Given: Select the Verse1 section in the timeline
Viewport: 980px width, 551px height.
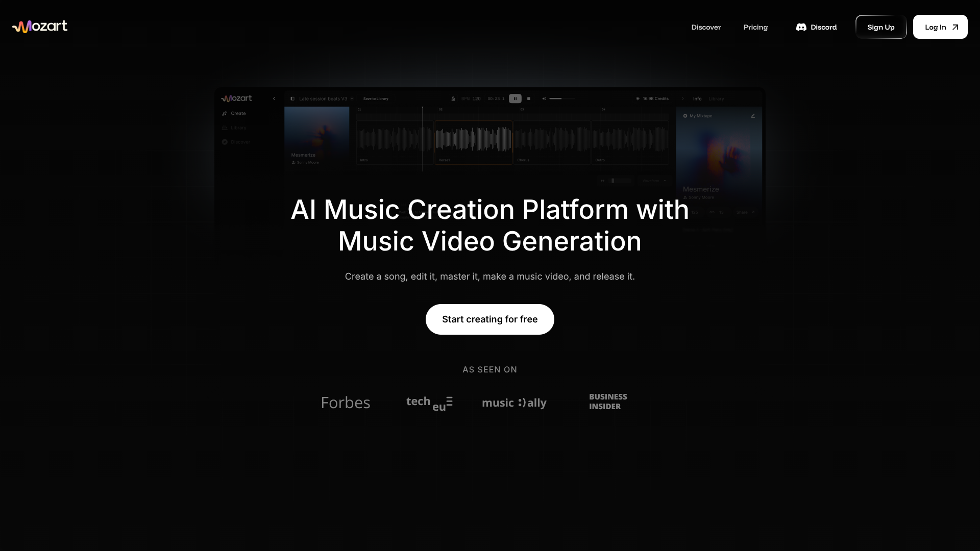Looking at the screenshot, I should tap(473, 142).
